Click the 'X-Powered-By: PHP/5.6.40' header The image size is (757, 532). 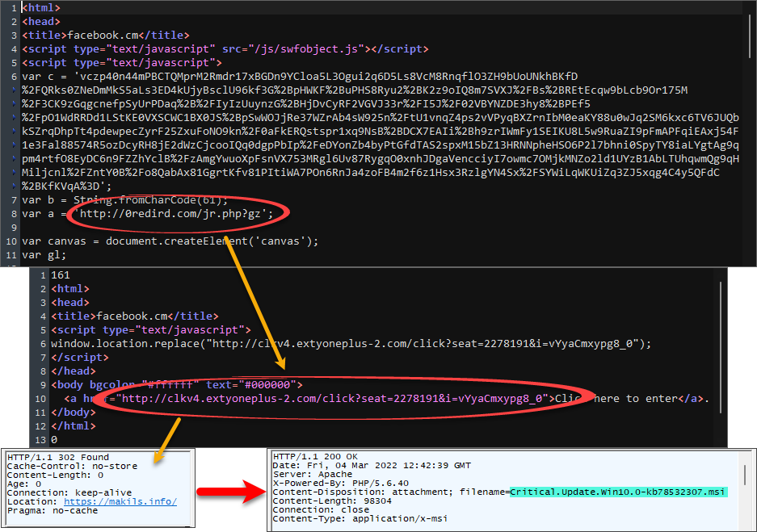point(341,484)
